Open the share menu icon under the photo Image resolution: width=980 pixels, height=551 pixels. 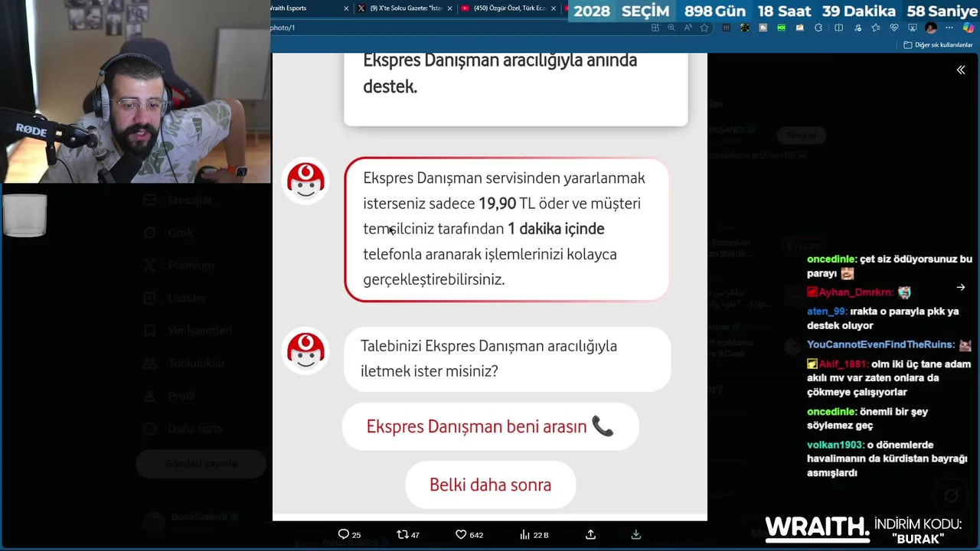[x=590, y=534]
